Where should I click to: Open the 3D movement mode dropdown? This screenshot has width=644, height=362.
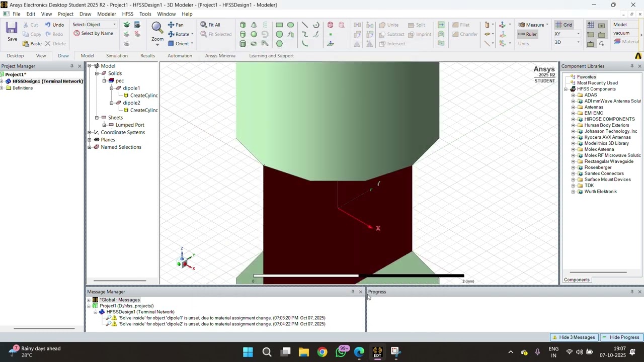coord(578,43)
